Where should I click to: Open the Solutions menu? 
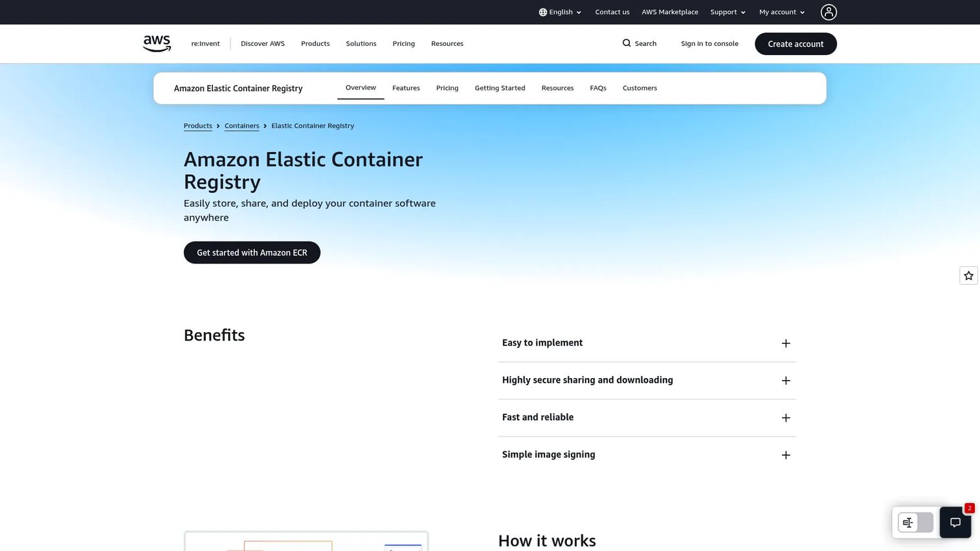(x=361, y=44)
